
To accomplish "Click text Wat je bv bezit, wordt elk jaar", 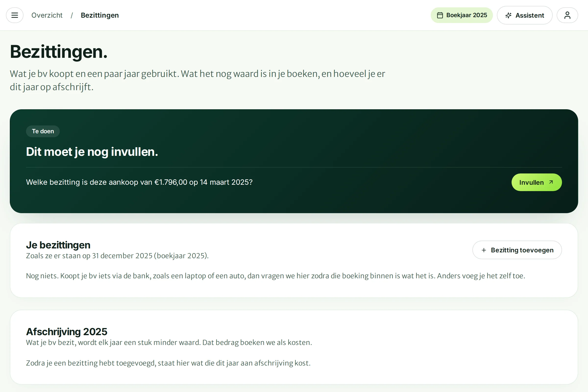I will click(x=169, y=343).
